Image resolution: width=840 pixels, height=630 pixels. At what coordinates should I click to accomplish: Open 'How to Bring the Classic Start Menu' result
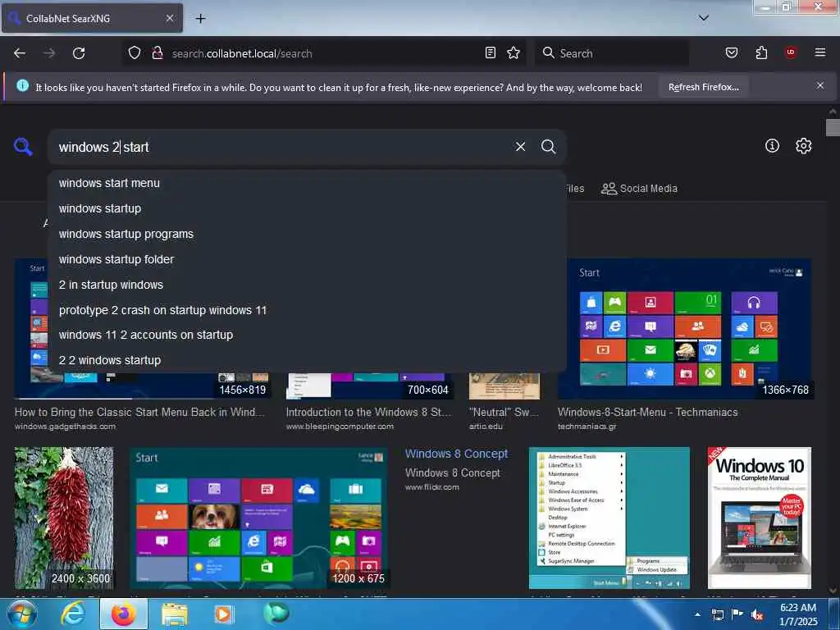point(139,412)
